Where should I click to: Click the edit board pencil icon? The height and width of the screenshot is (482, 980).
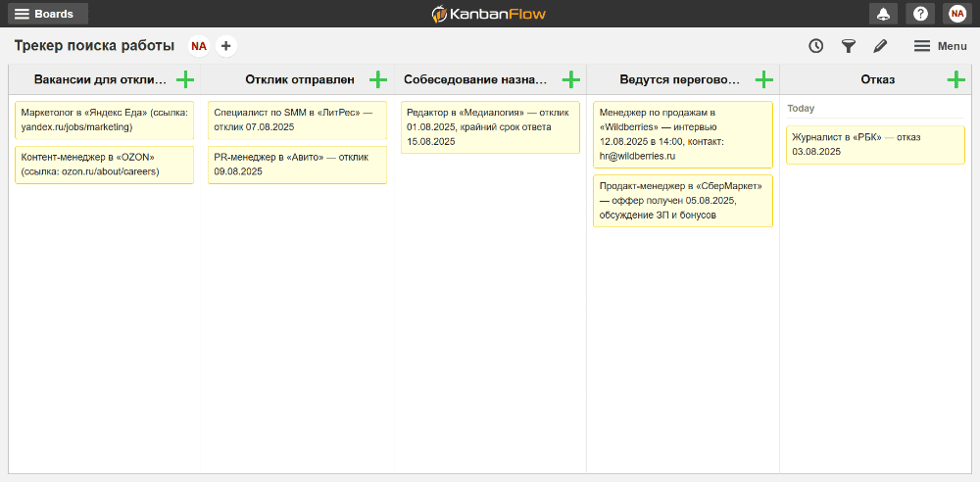[880, 46]
